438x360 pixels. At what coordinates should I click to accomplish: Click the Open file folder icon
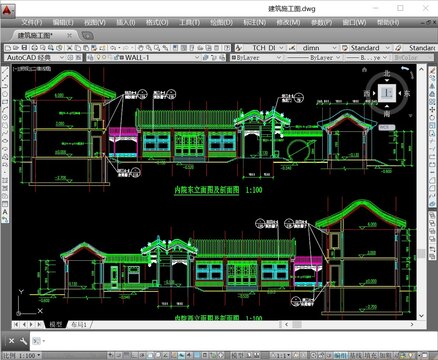coord(16,48)
